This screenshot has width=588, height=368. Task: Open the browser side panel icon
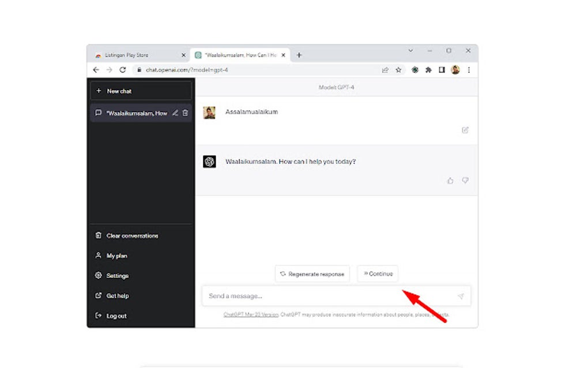[442, 70]
